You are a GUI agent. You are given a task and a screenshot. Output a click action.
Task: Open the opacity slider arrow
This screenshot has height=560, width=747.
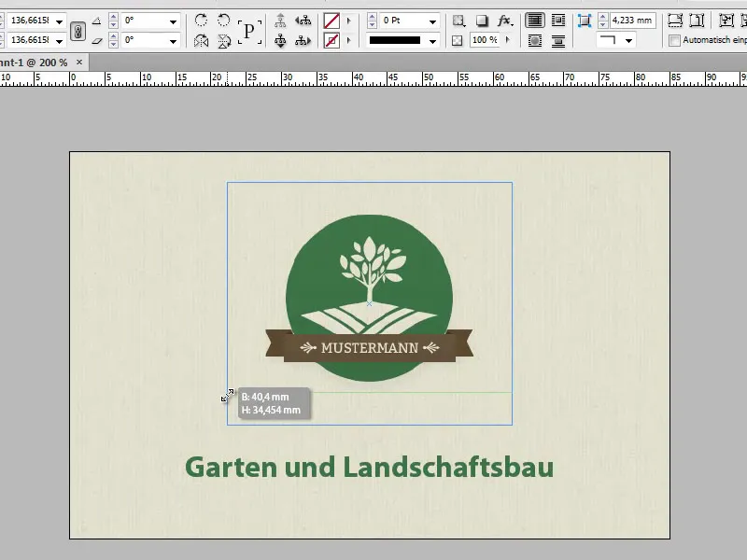[508, 40]
